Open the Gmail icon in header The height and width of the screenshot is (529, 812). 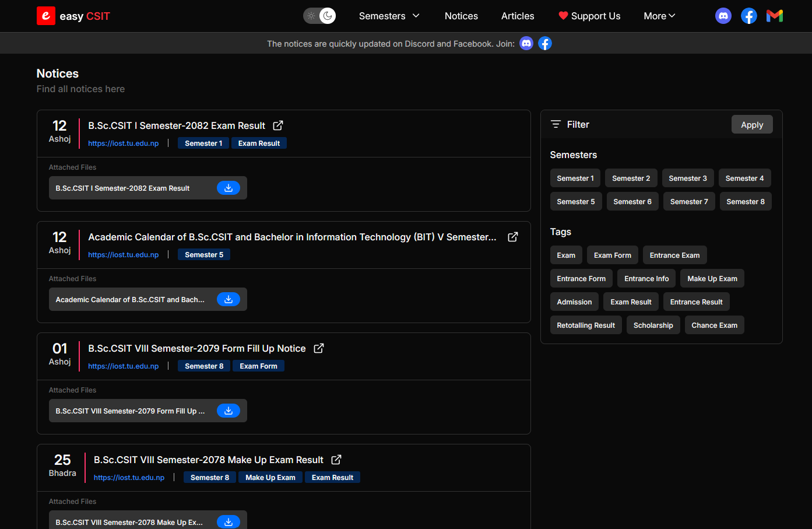[x=775, y=16]
